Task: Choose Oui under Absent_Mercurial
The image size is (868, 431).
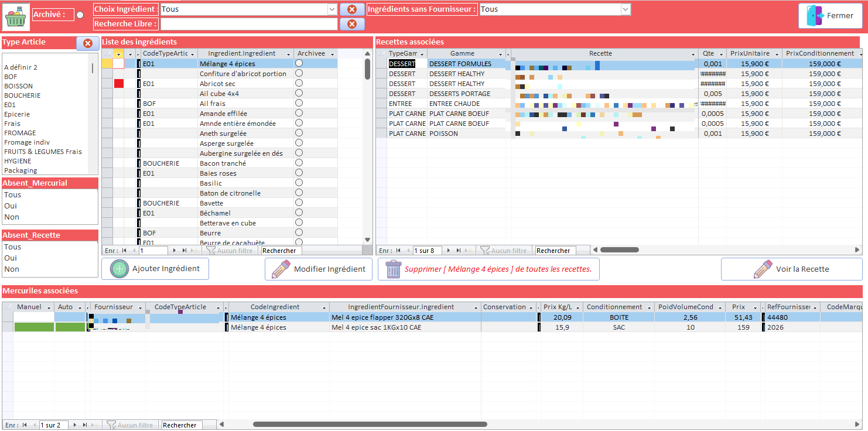Action: point(11,206)
